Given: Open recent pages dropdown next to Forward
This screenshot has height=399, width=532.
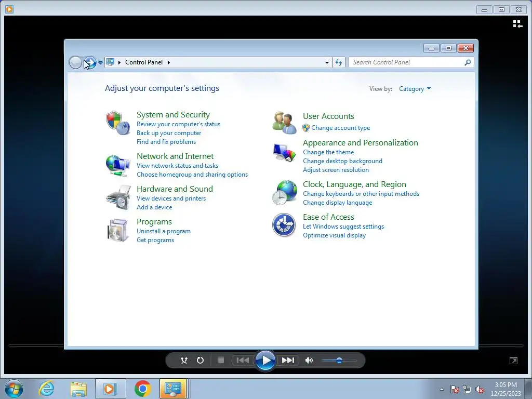Looking at the screenshot, I should 100,62.
